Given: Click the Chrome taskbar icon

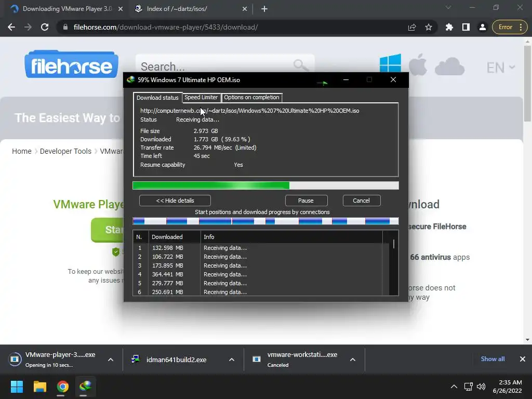Looking at the screenshot, I should (x=62, y=387).
